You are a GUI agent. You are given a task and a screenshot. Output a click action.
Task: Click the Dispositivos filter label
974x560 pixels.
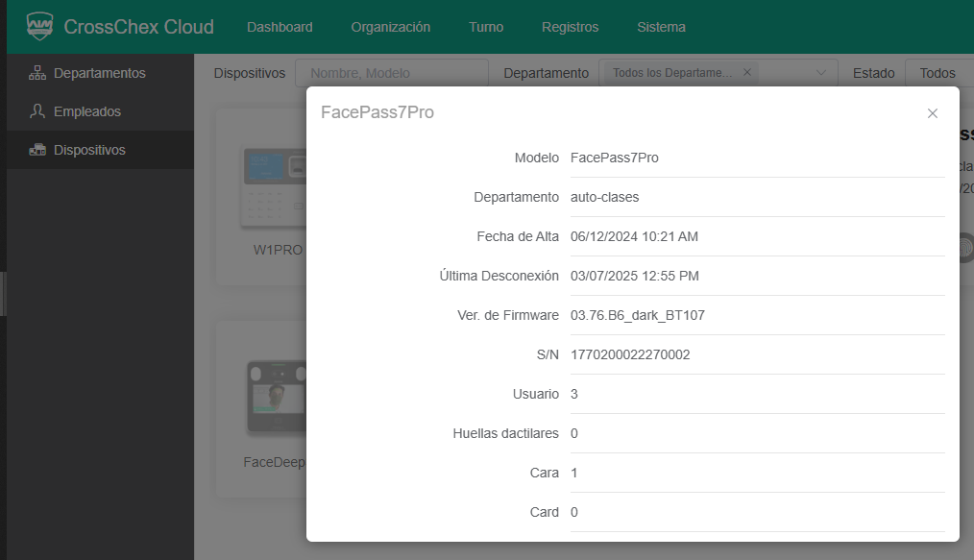coord(250,73)
